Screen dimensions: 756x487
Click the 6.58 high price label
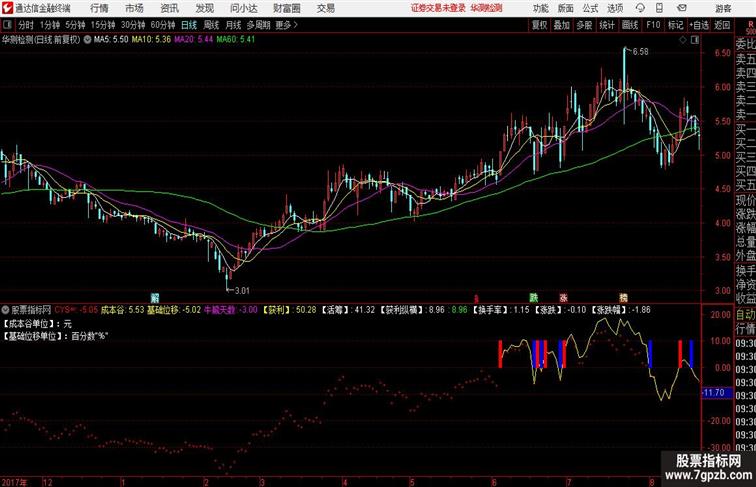[640, 52]
